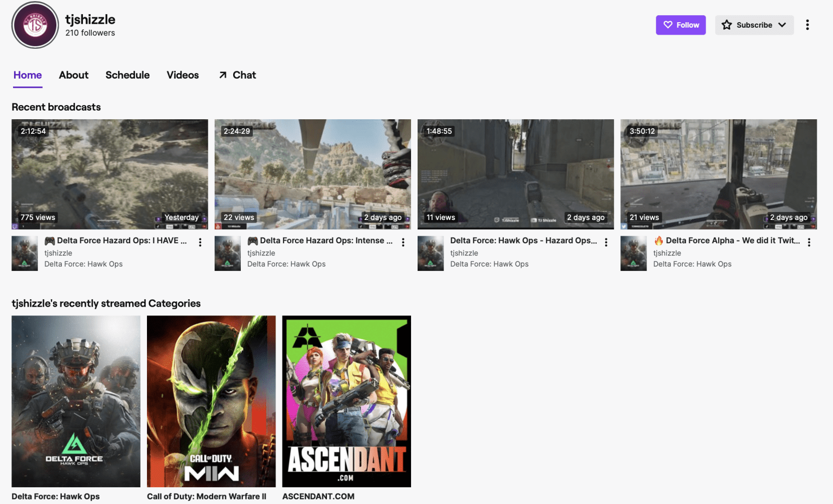Image resolution: width=833 pixels, height=504 pixels.
Task: Play the 775-views broadcast thumbnail
Action: [110, 174]
